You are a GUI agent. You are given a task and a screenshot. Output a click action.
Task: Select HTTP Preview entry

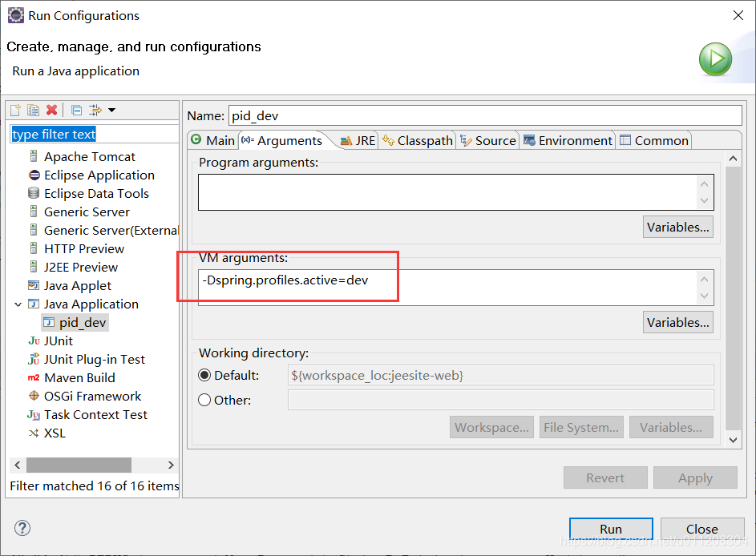click(84, 248)
